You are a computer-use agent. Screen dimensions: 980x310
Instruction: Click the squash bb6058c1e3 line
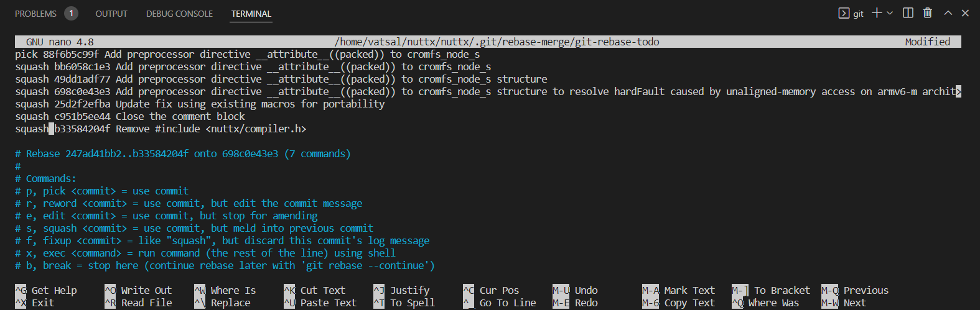coord(253,66)
